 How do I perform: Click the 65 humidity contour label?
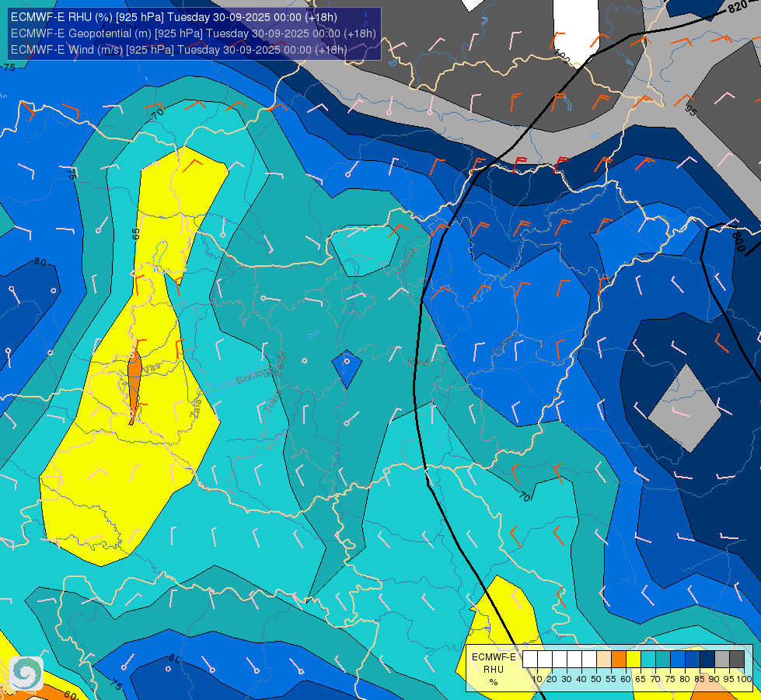click(136, 233)
